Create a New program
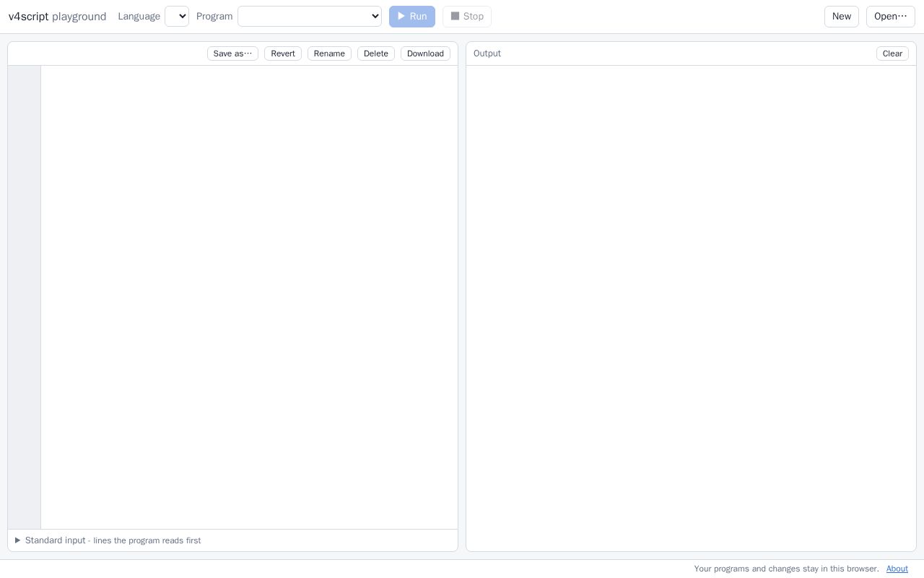 (x=842, y=17)
